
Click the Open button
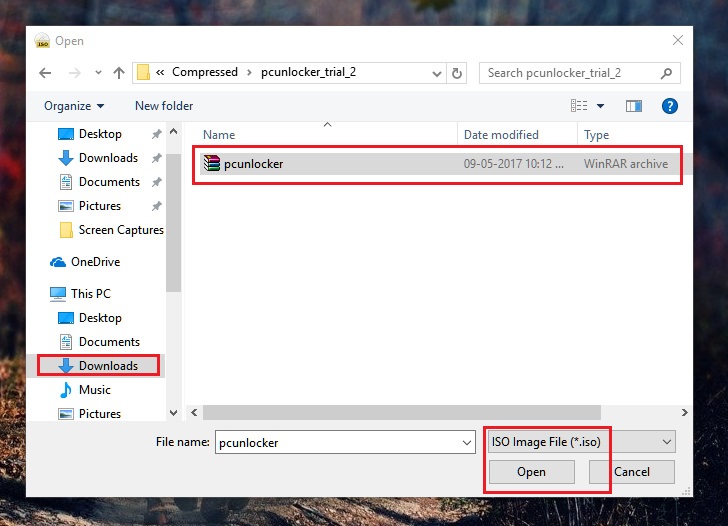[532, 472]
